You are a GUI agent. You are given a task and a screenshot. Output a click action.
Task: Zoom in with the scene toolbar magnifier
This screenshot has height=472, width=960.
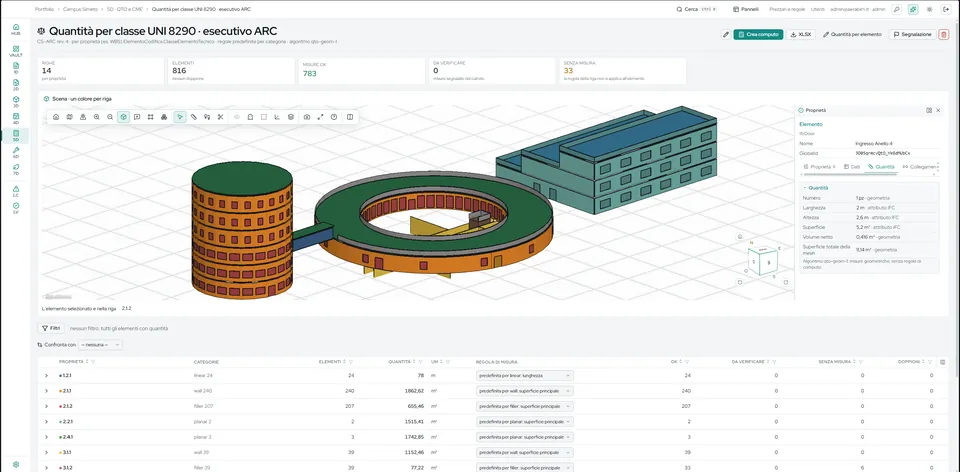[x=97, y=117]
